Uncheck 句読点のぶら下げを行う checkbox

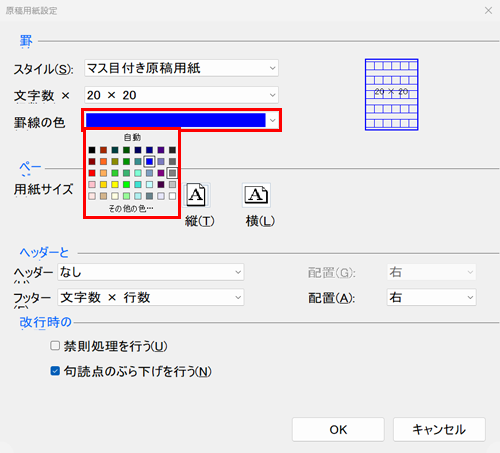coord(55,371)
